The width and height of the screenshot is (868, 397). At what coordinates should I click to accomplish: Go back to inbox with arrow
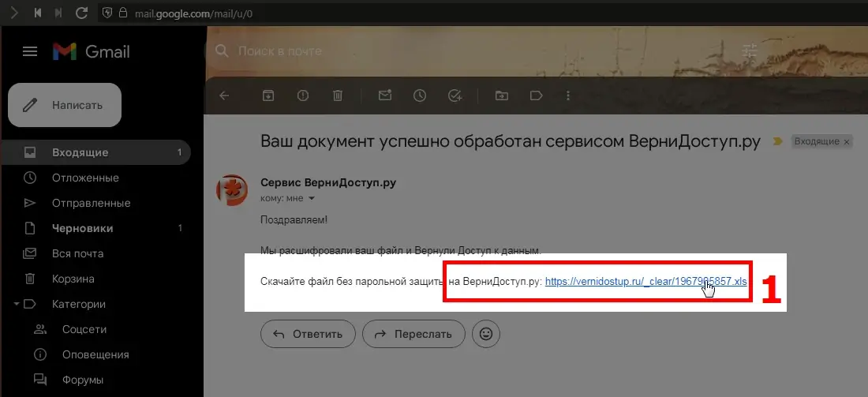(224, 96)
